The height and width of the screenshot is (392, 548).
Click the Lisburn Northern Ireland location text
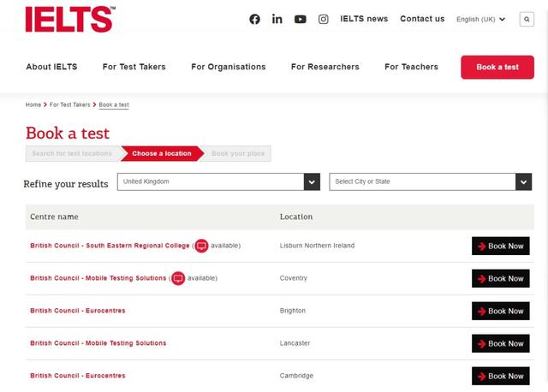click(317, 246)
